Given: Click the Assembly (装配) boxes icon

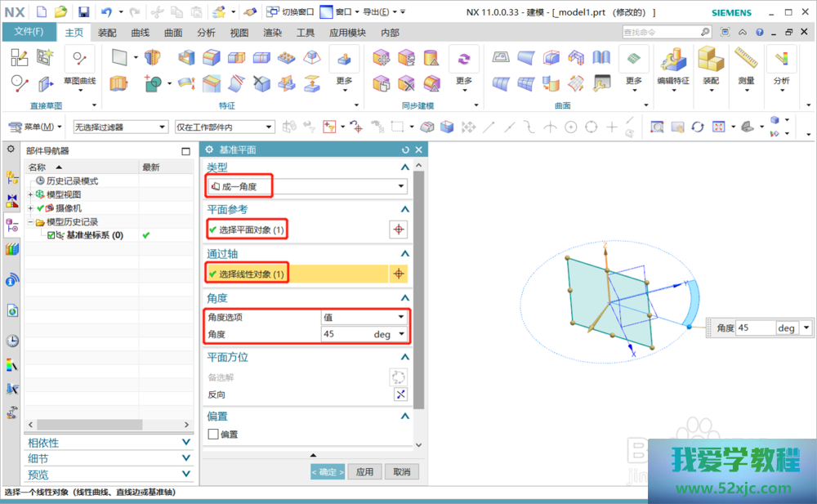Looking at the screenshot, I should click(711, 60).
